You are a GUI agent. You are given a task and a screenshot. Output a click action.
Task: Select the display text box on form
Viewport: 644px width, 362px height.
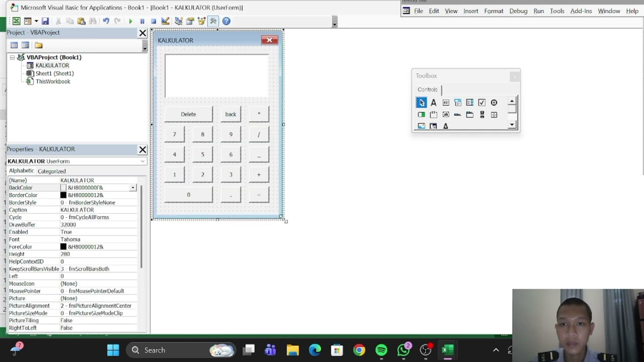(217, 75)
